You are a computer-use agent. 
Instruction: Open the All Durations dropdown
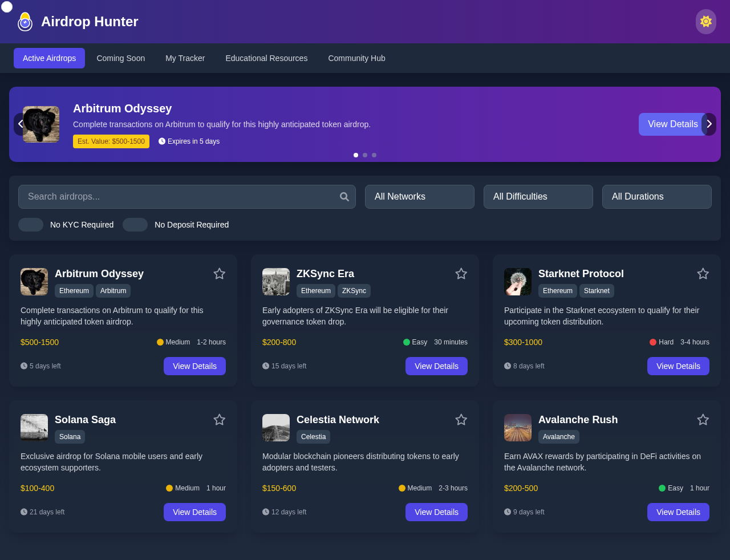(x=656, y=196)
